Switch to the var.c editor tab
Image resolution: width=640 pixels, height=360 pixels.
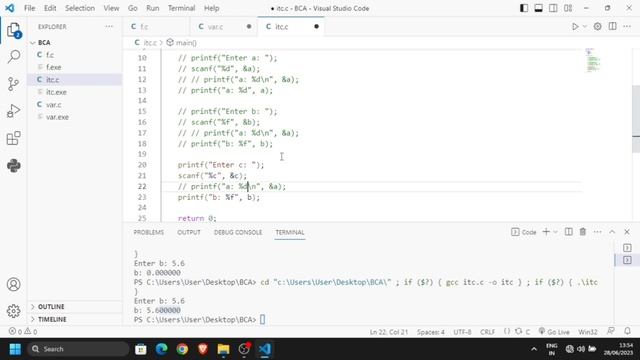[224, 27]
